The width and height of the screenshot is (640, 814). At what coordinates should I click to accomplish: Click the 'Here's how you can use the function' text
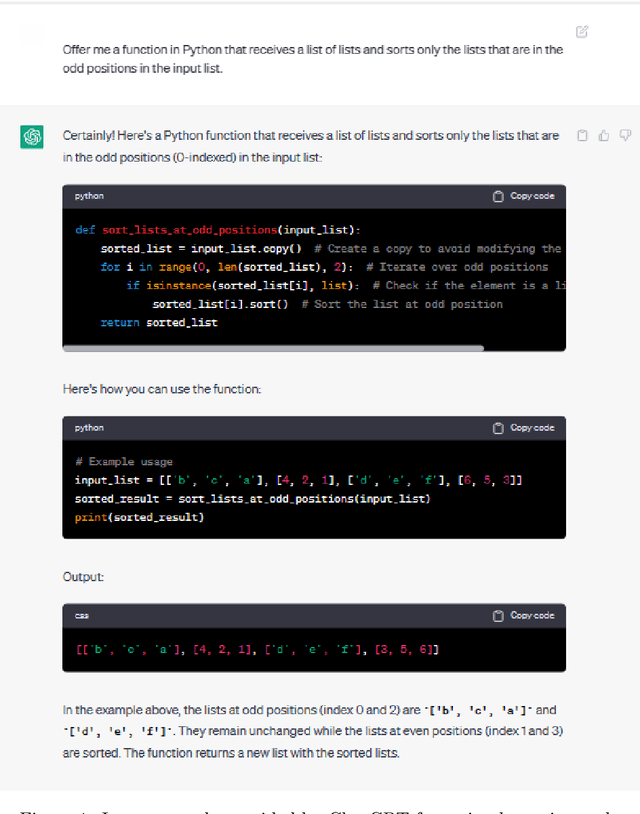pyautogui.click(x=162, y=388)
